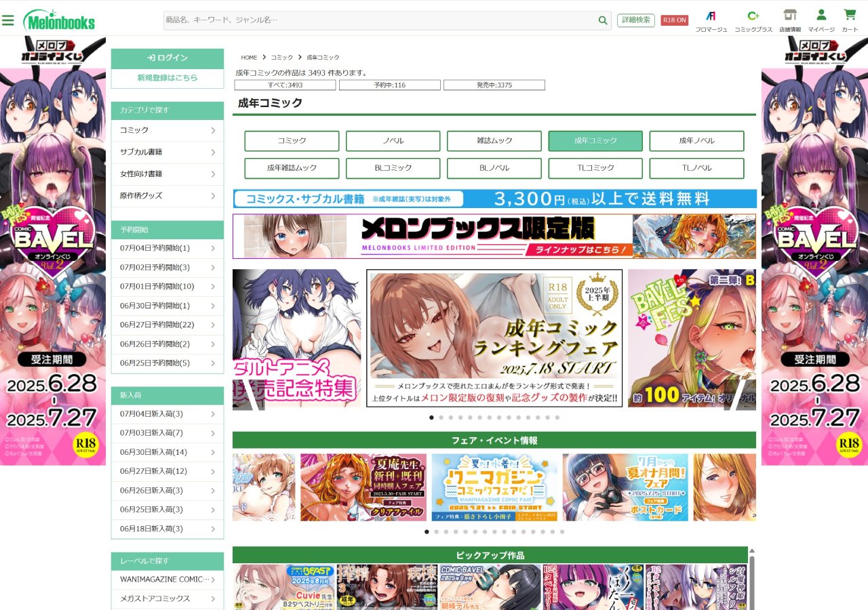Expand the 原作柄グッズ sidebar category
868x610 pixels.
point(167,196)
